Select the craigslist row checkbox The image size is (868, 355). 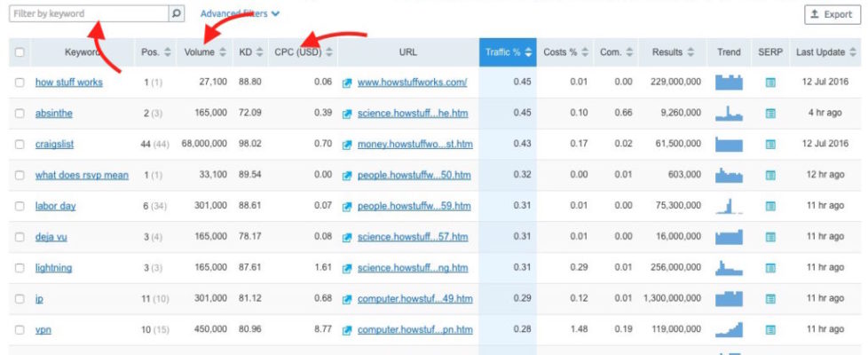pyautogui.click(x=20, y=145)
